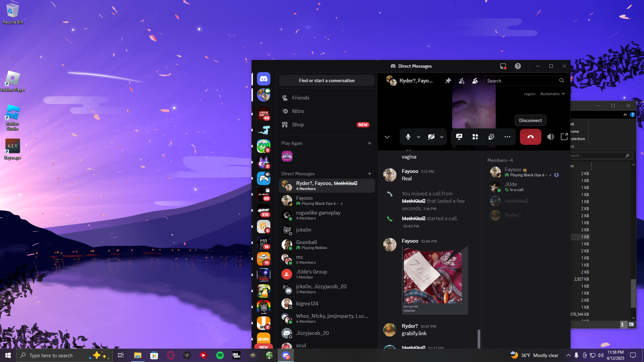Toggle the member list icon
The image size is (644, 362).
point(475,81)
